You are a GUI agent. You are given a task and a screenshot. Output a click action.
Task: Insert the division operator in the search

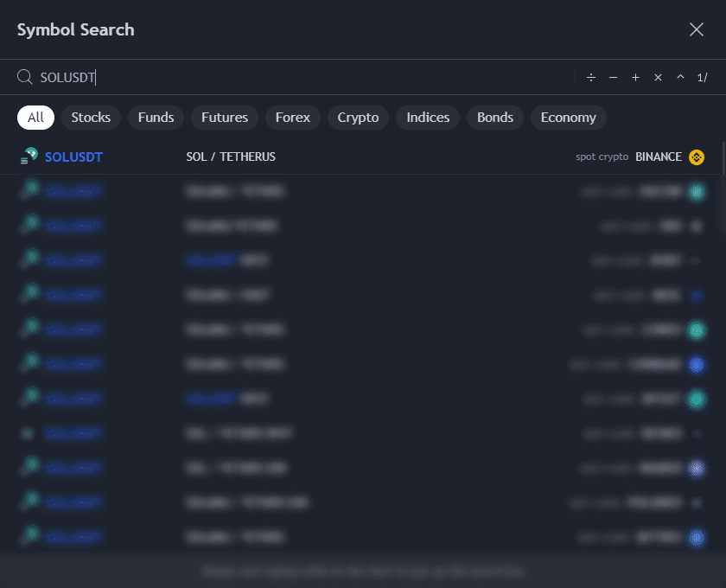click(x=591, y=78)
